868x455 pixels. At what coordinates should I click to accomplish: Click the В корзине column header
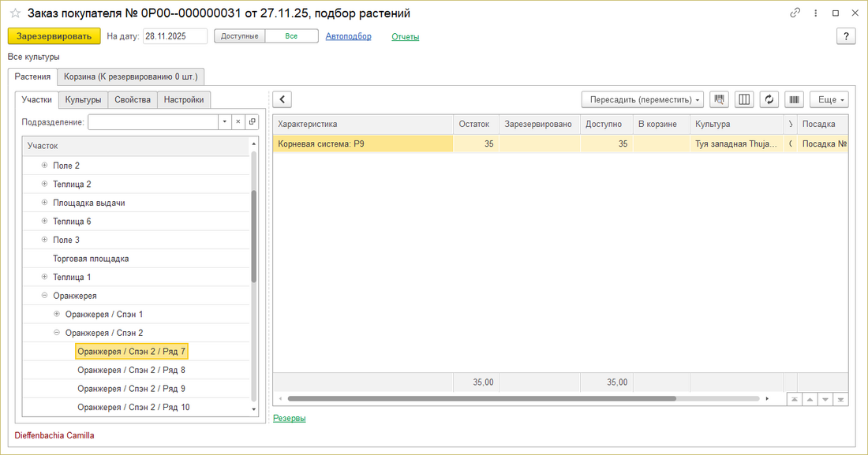click(661, 124)
